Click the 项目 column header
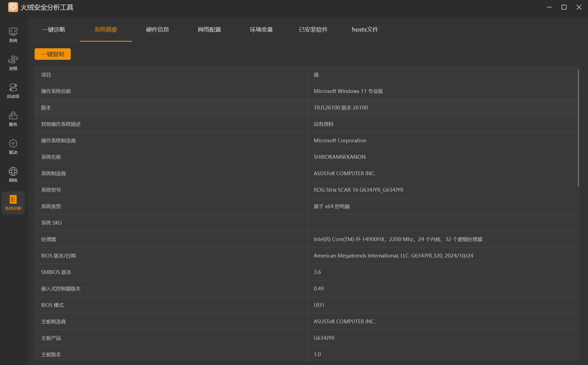The height and width of the screenshot is (365, 588). pos(46,75)
